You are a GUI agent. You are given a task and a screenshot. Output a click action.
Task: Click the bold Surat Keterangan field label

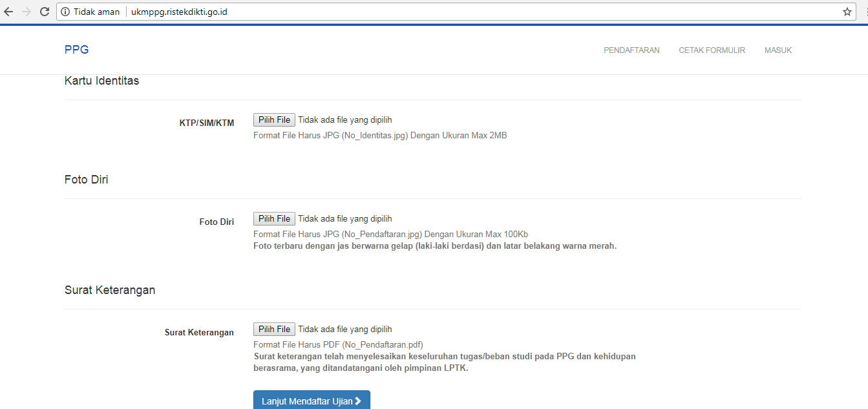(x=199, y=332)
